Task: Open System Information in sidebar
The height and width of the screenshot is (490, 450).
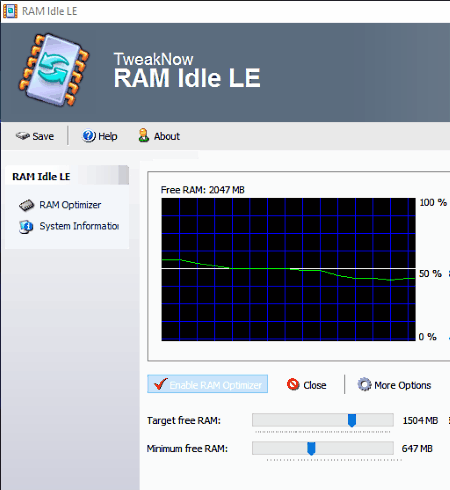Action: 79,226
